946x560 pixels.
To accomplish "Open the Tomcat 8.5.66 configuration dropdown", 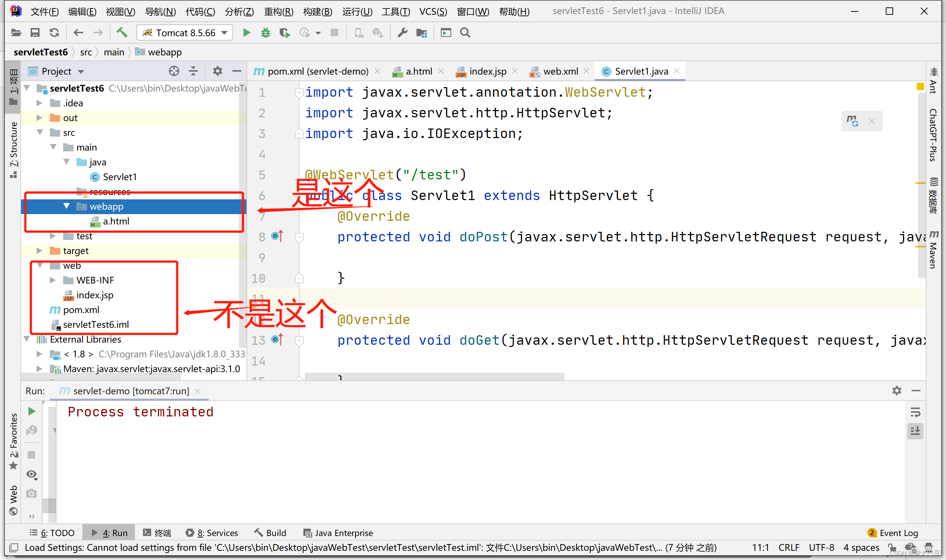I will coord(224,32).
